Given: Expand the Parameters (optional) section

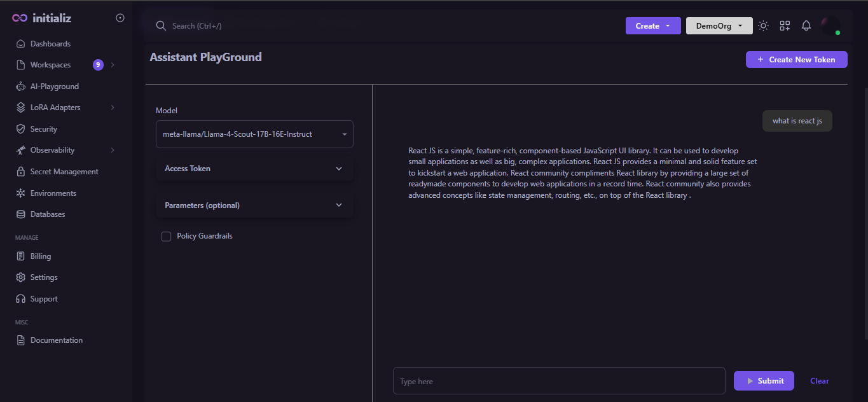Looking at the screenshot, I should [254, 205].
